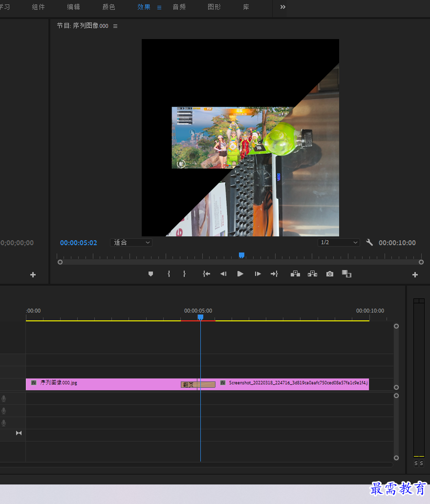Go to Out point button

click(x=274, y=274)
